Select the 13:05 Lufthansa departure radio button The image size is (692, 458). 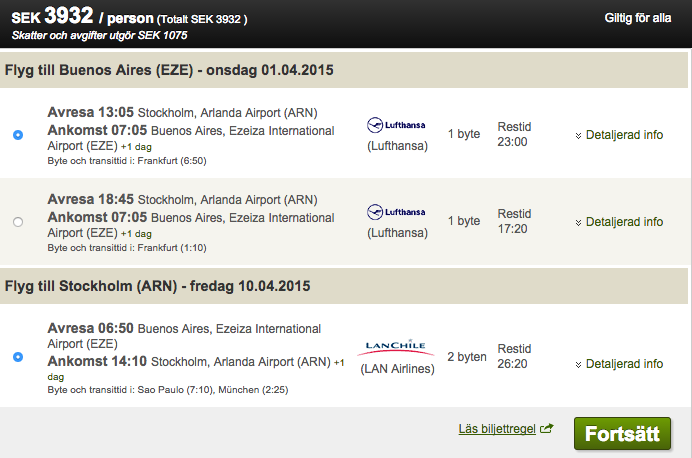pos(18,135)
